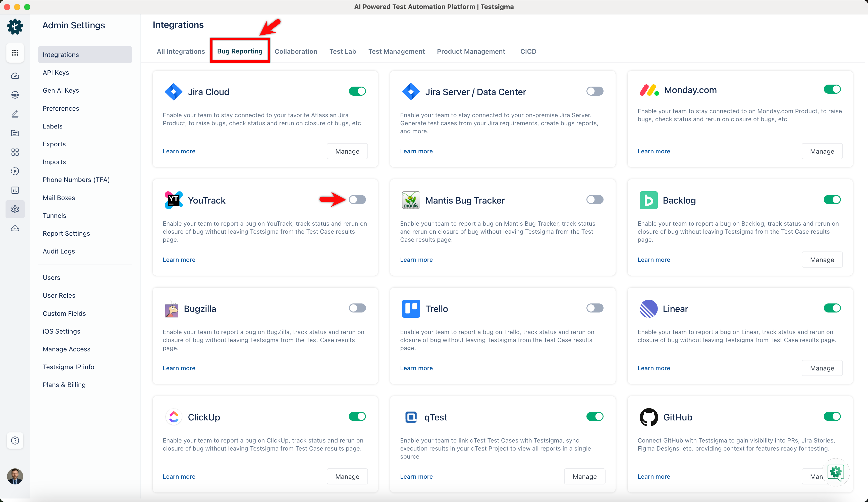Click the user profile avatar
The height and width of the screenshot is (502, 868).
15,476
